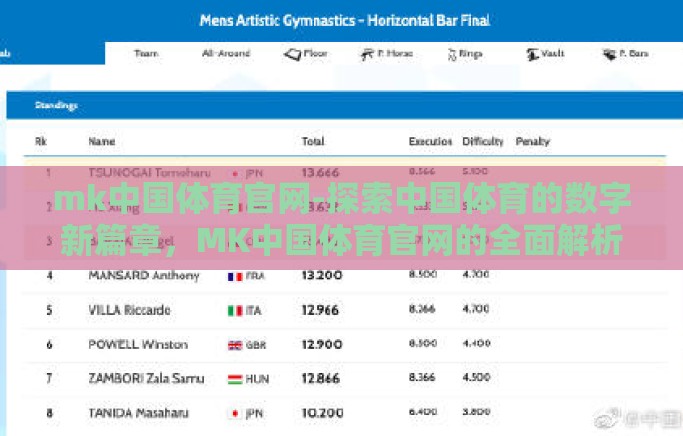Click POWELL's difficulty score 4.400
The image size is (683, 436).
477,343
